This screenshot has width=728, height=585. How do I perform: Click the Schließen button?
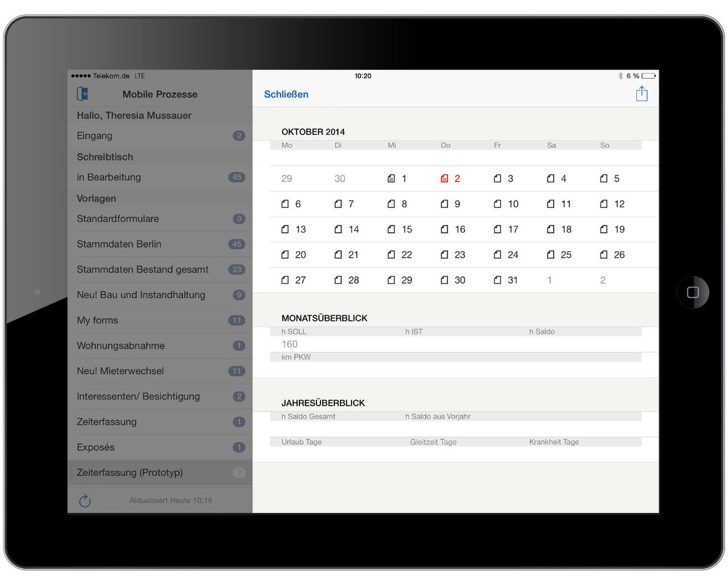pyautogui.click(x=286, y=94)
